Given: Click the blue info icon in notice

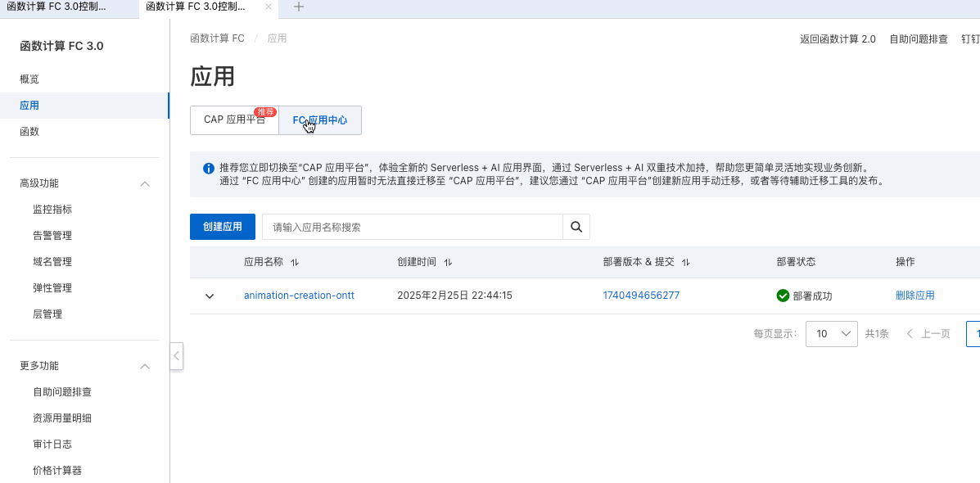Looking at the screenshot, I should (209, 168).
